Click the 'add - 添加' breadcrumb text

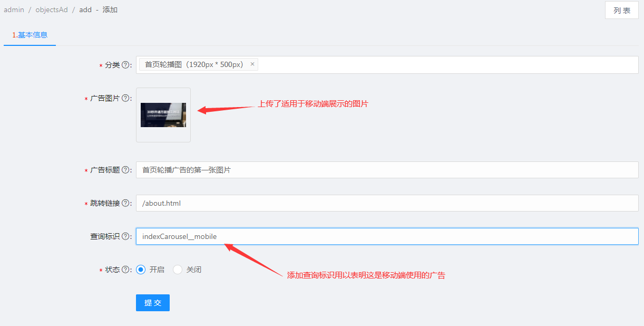99,9
